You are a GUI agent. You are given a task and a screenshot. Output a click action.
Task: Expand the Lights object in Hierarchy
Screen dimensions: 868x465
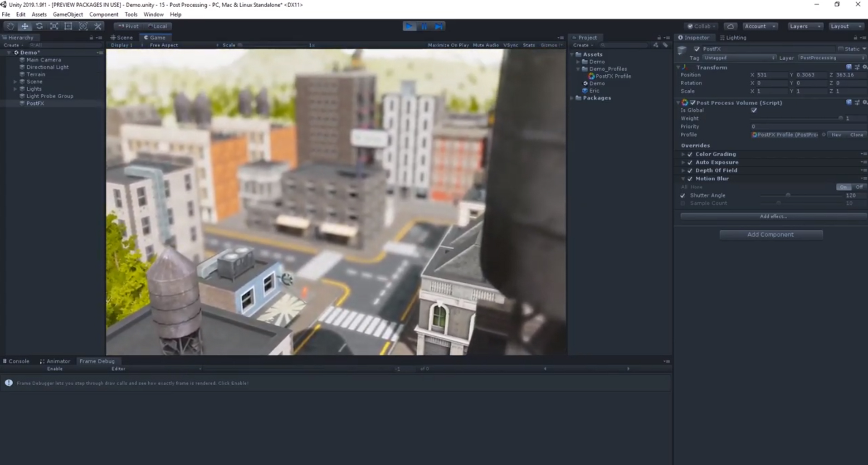coord(15,89)
